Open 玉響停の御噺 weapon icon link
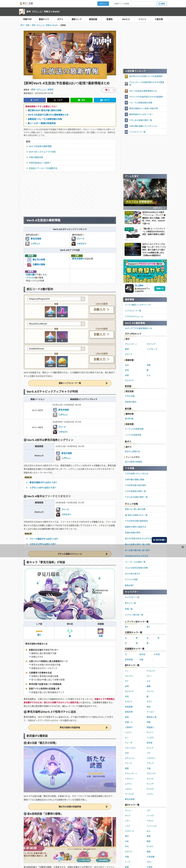Image resolution: width=186 pixels, height=868 pixels. click(x=29, y=264)
